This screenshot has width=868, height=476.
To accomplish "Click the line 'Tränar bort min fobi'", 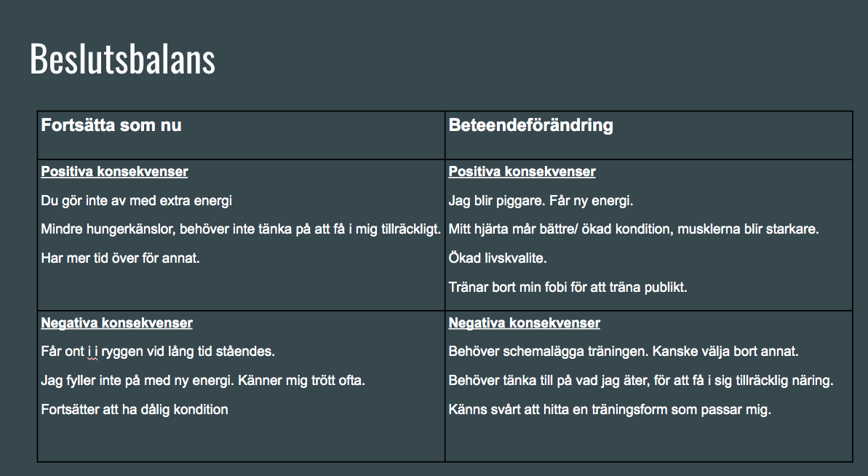I will [x=568, y=287].
